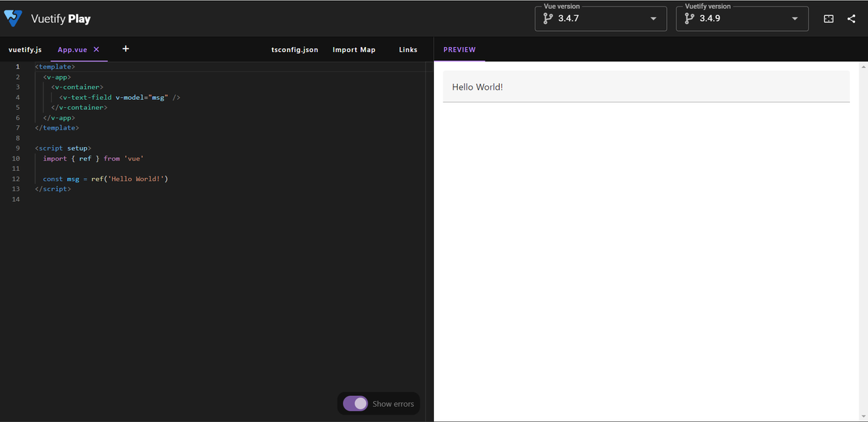The image size is (868, 422).
Task: Open the Links tab
Action: click(408, 50)
